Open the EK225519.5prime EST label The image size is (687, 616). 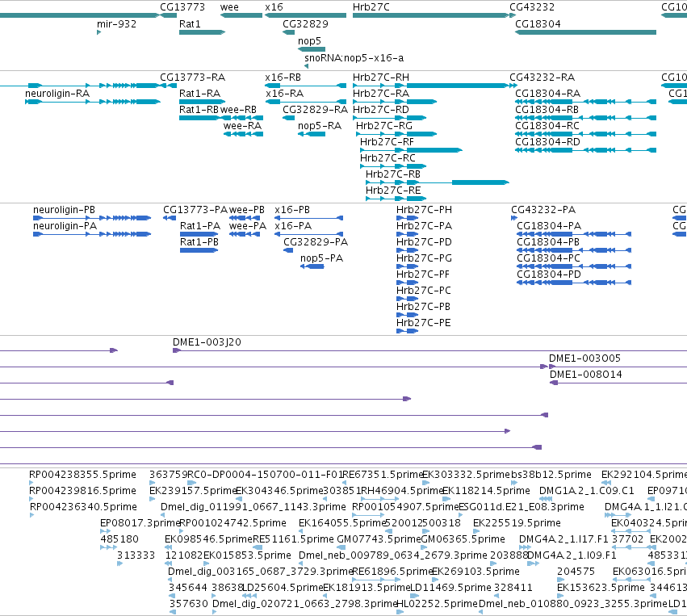click(517, 523)
